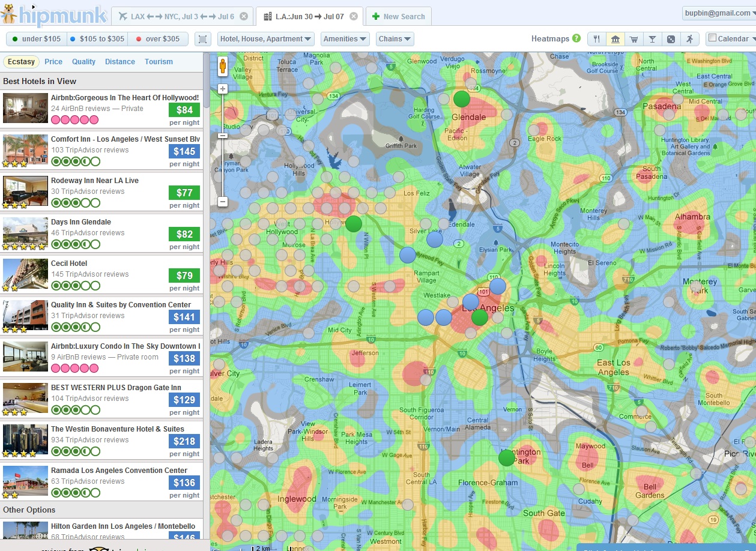Toggle the dice heatmap icon

point(671,39)
